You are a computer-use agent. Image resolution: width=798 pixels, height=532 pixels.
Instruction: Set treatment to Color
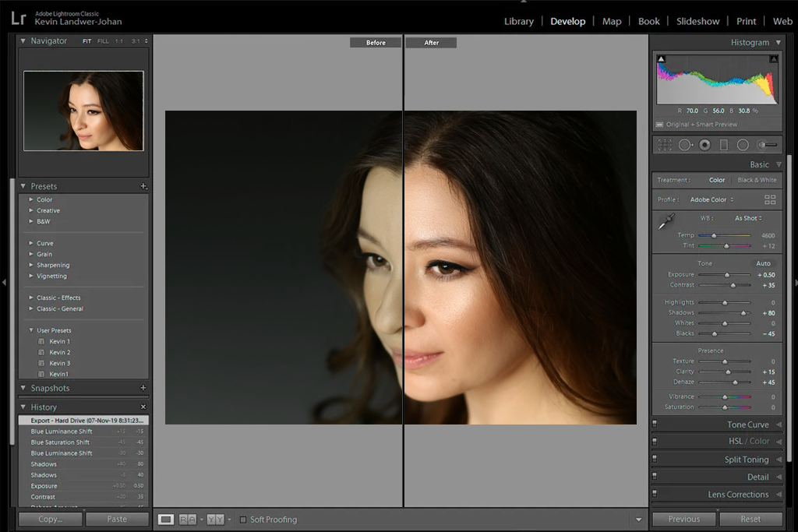[x=717, y=180]
